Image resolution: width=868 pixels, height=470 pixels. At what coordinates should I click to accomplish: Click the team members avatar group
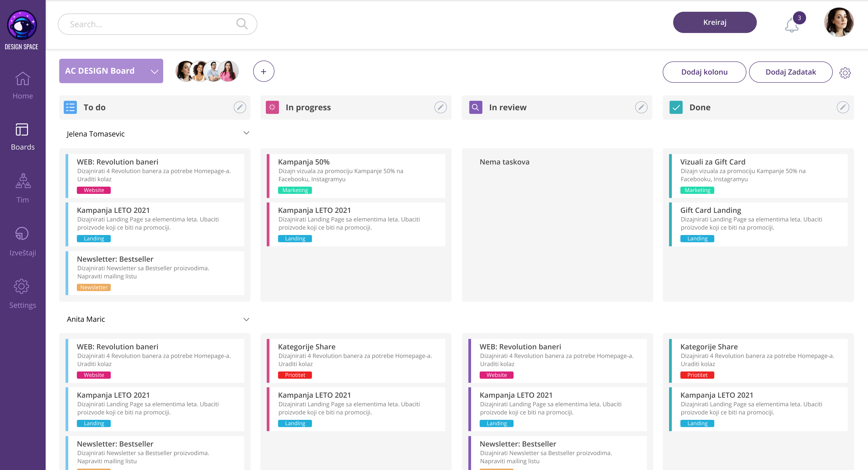tap(207, 71)
